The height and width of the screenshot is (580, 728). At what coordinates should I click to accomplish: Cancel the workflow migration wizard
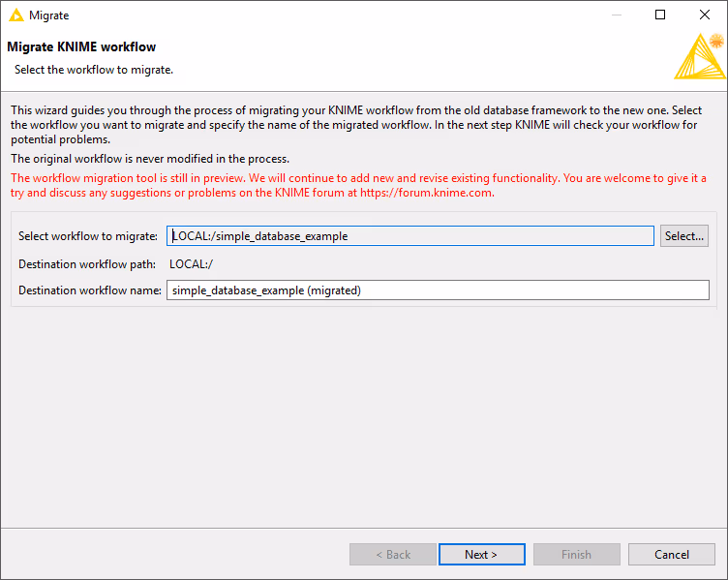(671, 555)
